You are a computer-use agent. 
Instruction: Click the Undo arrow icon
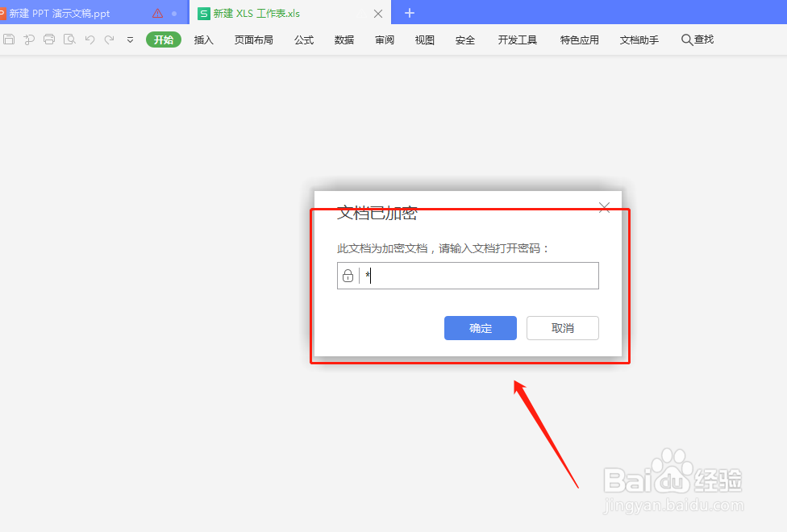tap(90, 39)
